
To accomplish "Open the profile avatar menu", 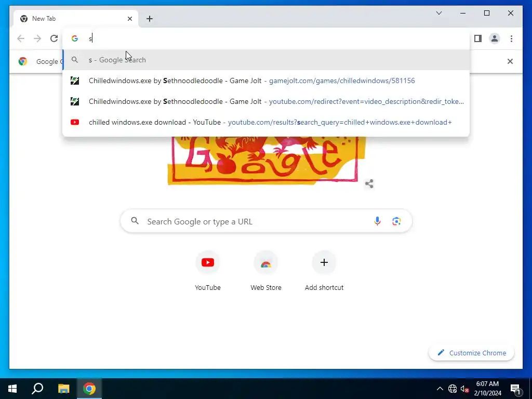I will click(495, 38).
